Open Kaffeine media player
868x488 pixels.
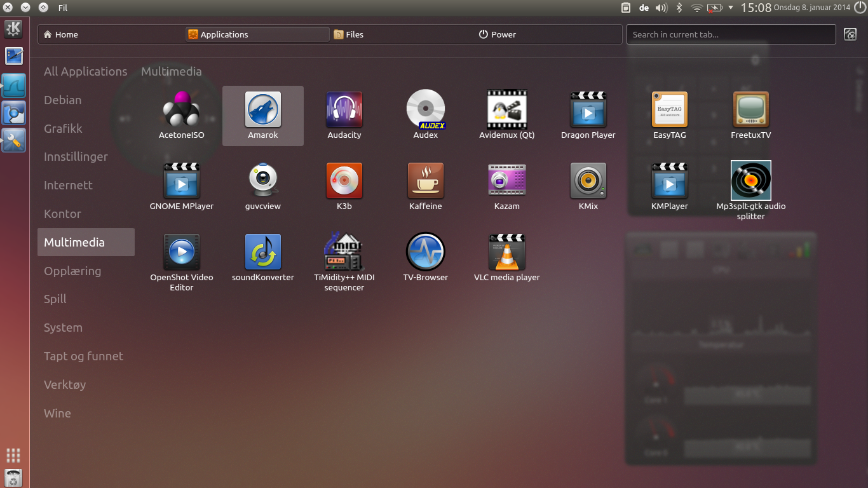426,187
